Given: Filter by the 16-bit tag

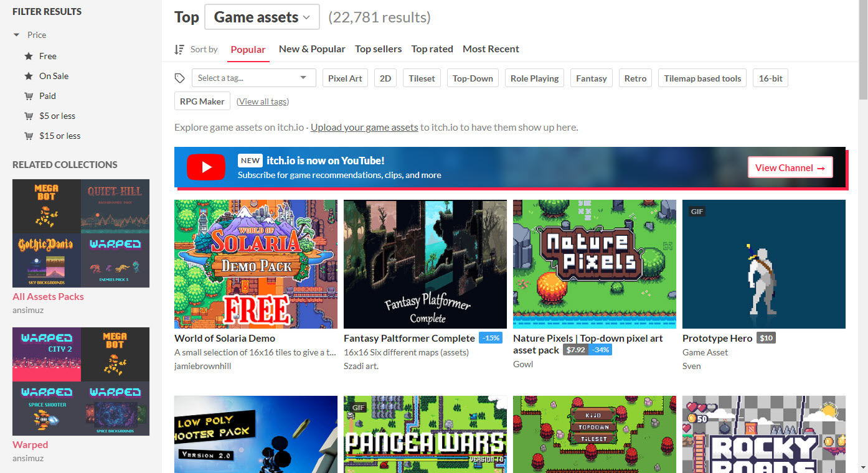Looking at the screenshot, I should tap(770, 78).
